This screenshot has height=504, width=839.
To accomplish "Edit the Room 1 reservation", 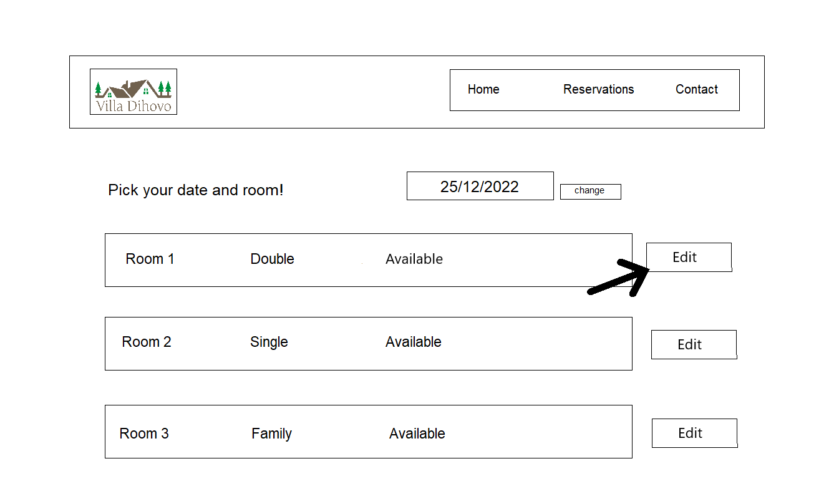I will point(689,257).
